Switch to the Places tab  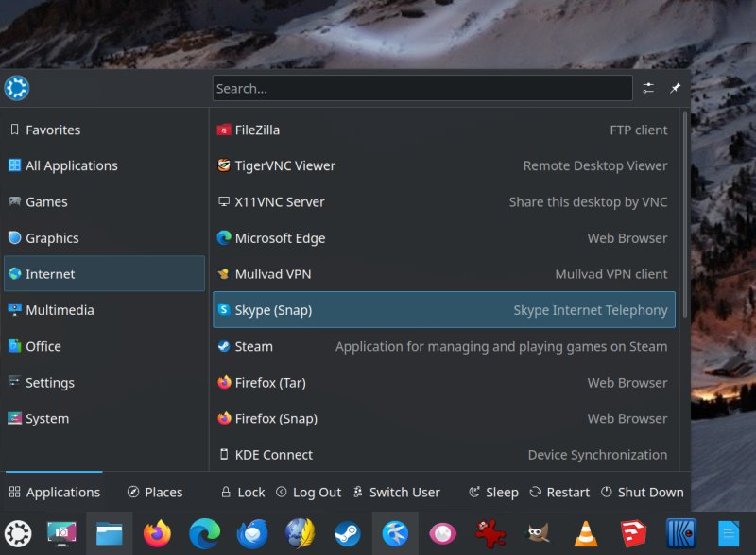coord(155,492)
